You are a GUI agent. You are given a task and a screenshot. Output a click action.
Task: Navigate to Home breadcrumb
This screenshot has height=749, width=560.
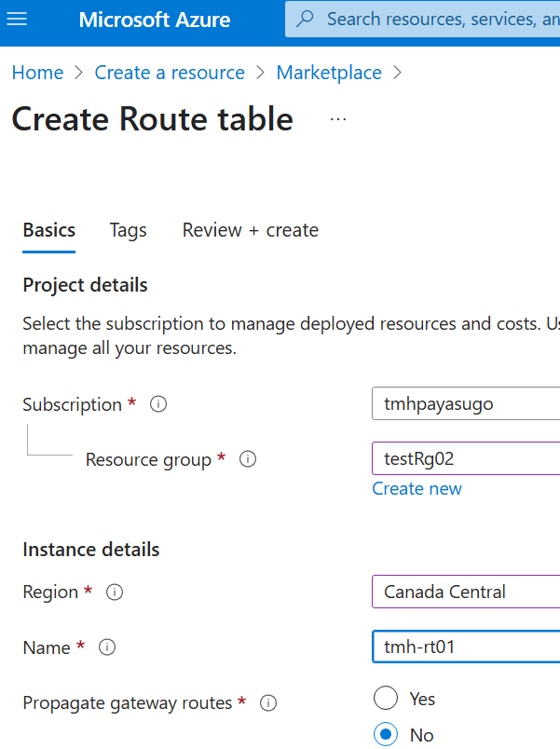tap(37, 73)
